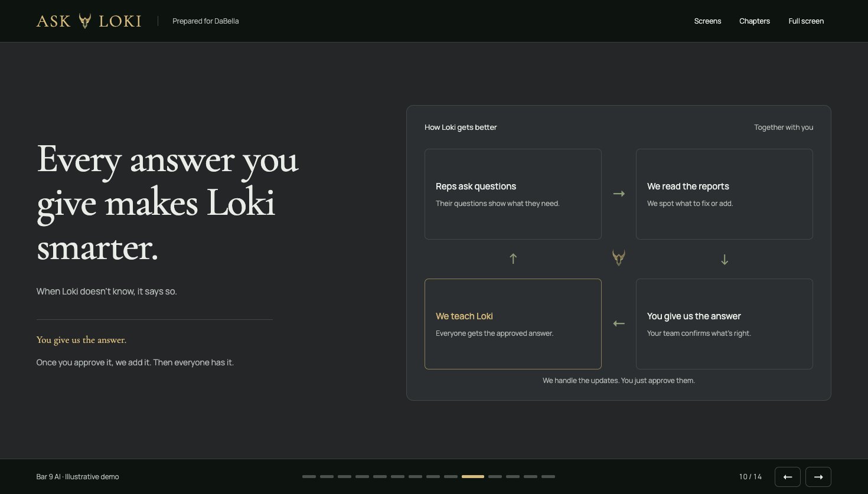Click Everyone gets the approved answer text
868x494 pixels.
click(x=495, y=333)
